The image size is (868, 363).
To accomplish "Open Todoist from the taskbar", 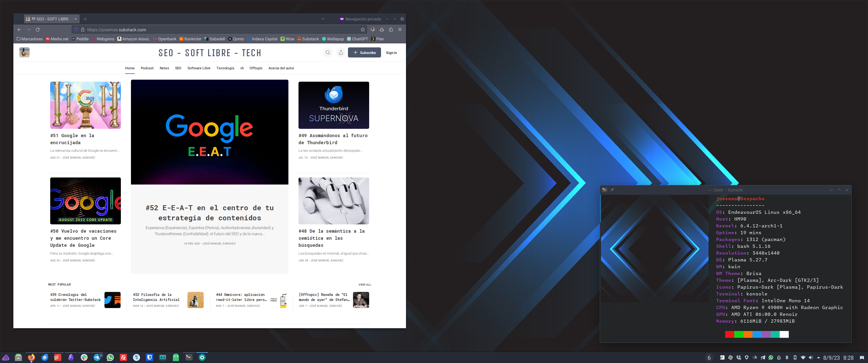I will (58, 357).
